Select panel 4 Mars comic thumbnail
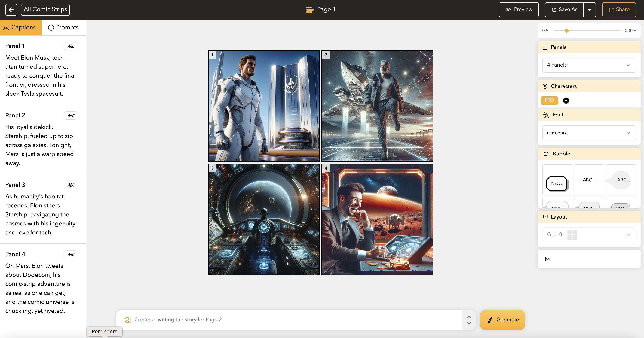 [377, 219]
